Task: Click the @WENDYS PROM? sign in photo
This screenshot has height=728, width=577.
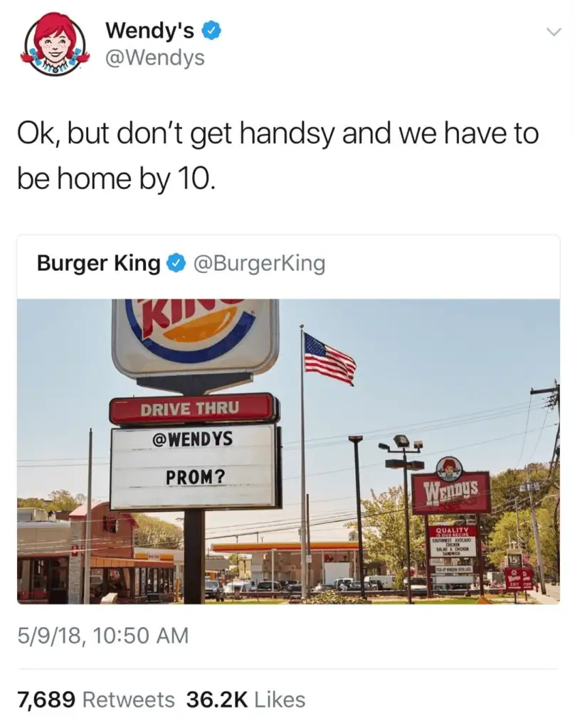Action: coord(194,466)
